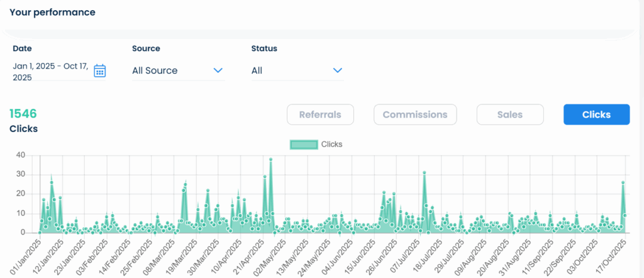
Task: Click the highest peak point near 02/May/2025
Action: pyautogui.click(x=270, y=159)
